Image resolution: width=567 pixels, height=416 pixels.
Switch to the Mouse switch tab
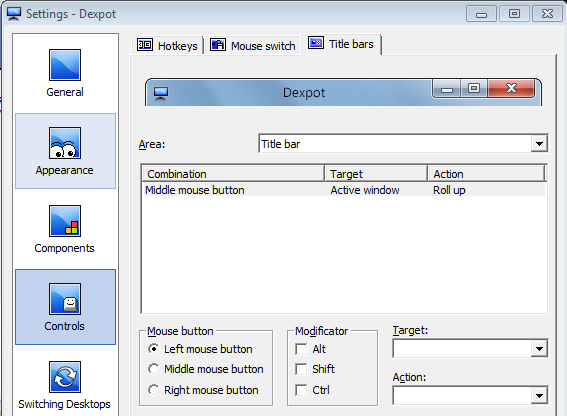(253, 46)
